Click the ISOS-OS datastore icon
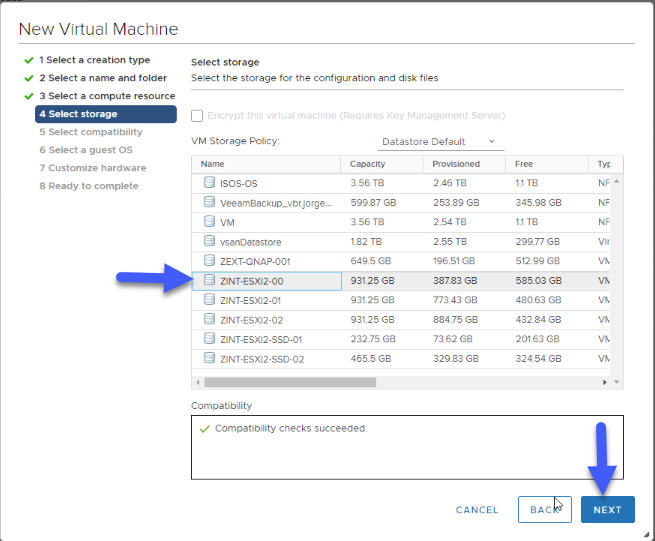This screenshot has width=655, height=541. click(209, 182)
